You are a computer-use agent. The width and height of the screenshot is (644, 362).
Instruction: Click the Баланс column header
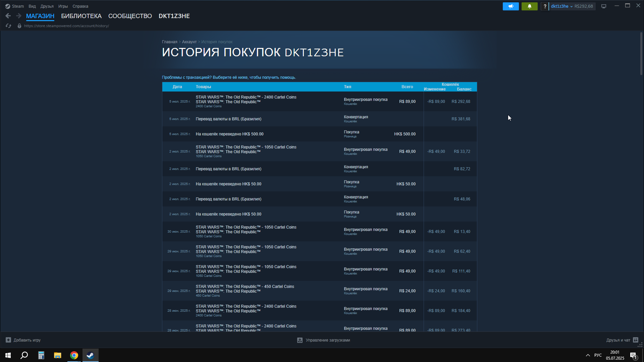point(464,89)
